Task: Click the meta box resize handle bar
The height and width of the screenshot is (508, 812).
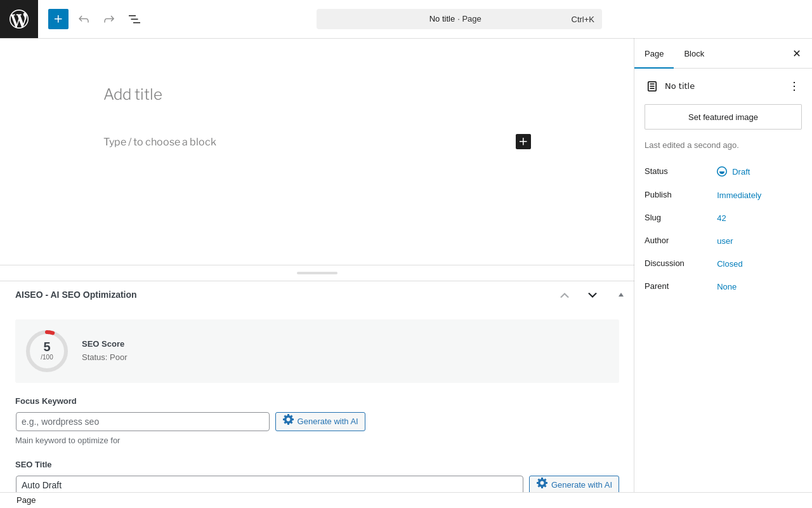Action: coord(317,273)
